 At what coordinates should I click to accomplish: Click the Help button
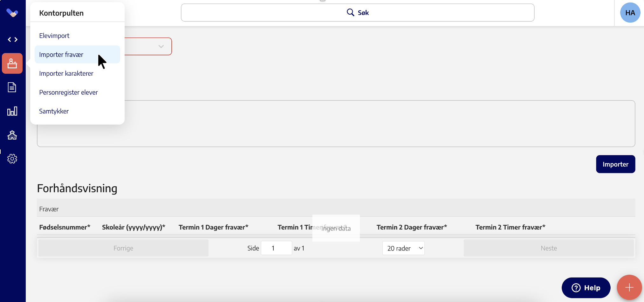click(586, 288)
